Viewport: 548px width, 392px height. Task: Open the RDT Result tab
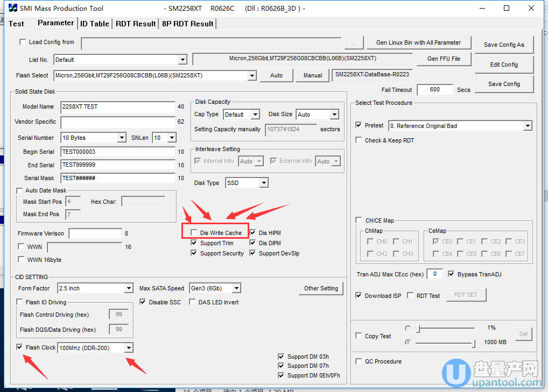(136, 24)
